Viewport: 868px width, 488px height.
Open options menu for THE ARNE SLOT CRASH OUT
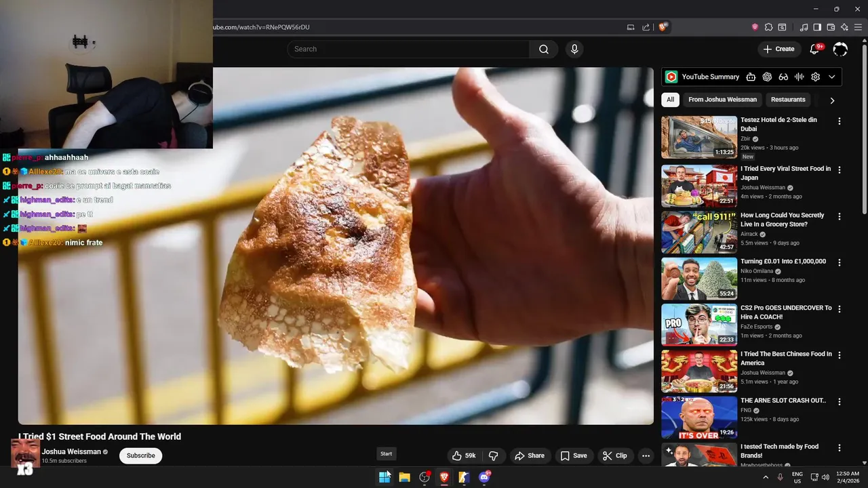(x=840, y=402)
